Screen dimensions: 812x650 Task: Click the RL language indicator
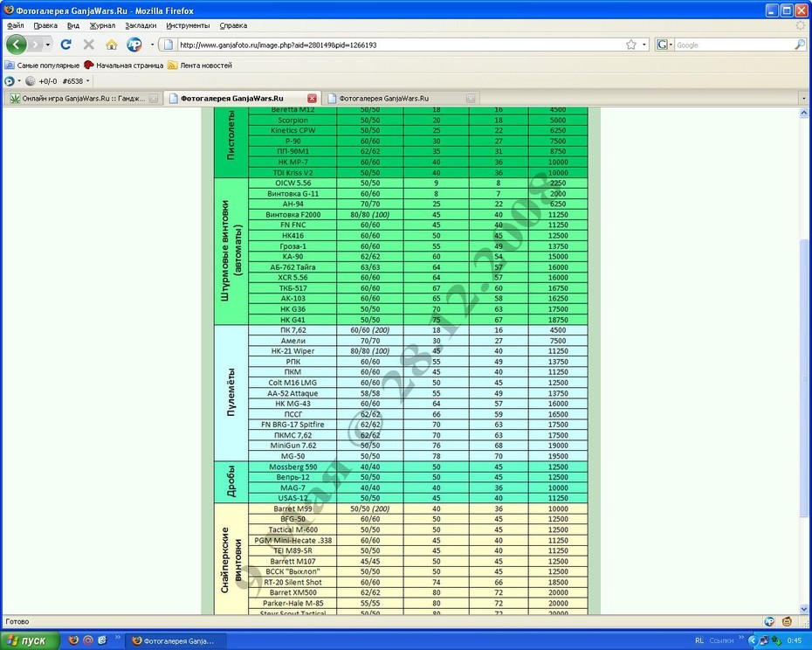pyautogui.click(x=699, y=640)
